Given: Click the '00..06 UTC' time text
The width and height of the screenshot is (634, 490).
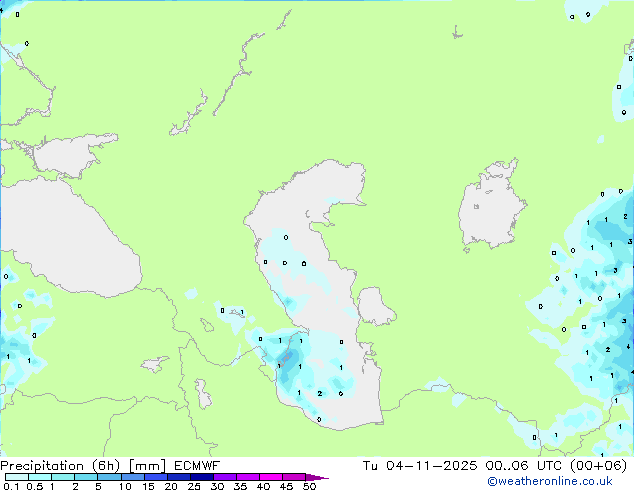Looking at the screenshot, I should 526,466.
